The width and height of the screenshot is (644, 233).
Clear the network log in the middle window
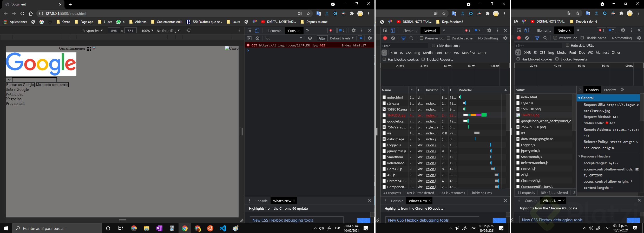[393, 38]
